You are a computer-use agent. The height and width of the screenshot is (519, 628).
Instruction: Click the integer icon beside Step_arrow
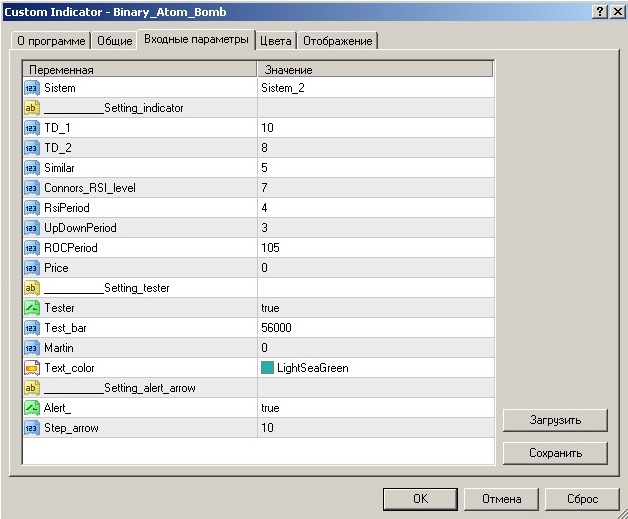(32, 428)
